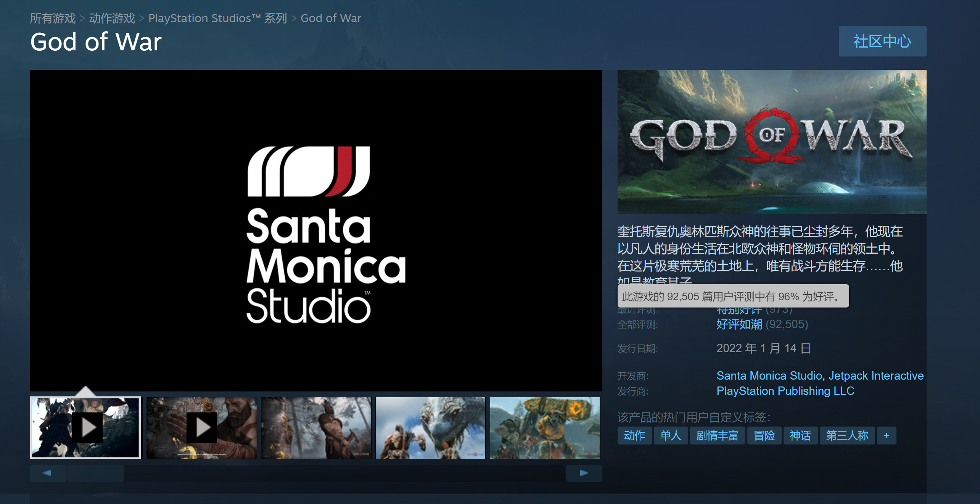
Task: Open the 动作游戏 breadcrumb link
Action: click(112, 18)
